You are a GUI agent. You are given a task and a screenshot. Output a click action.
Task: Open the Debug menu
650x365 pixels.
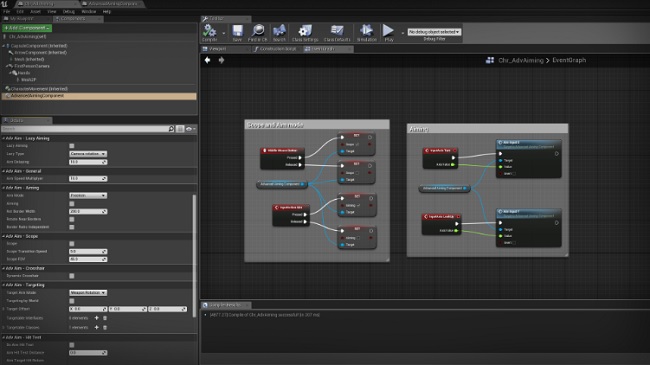[69, 12]
